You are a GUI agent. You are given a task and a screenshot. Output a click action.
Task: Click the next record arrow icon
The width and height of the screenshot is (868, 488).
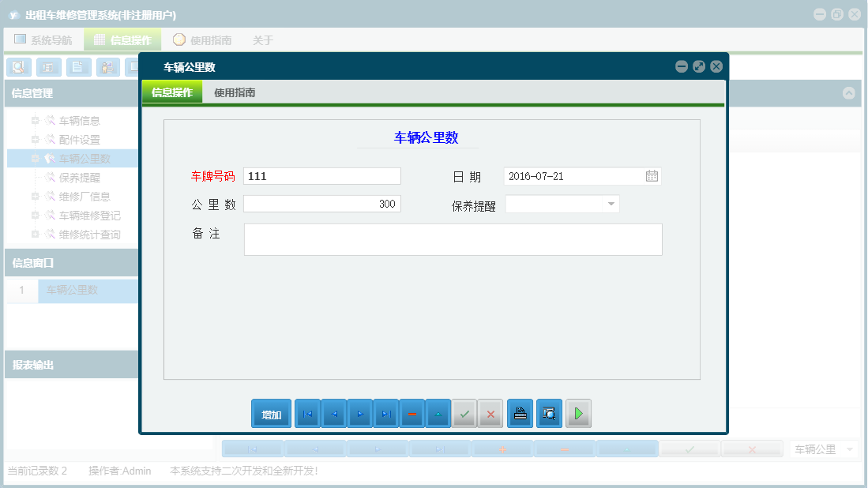click(x=359, y=413)
